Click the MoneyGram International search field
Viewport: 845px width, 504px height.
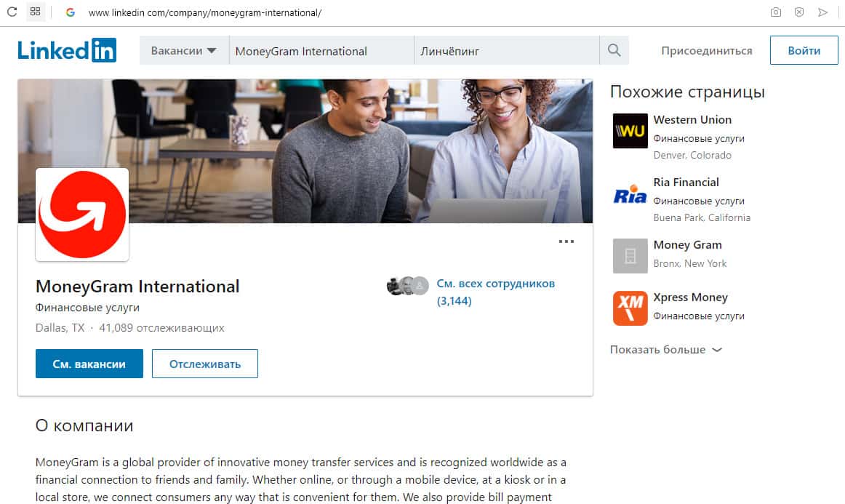[321, 51]
